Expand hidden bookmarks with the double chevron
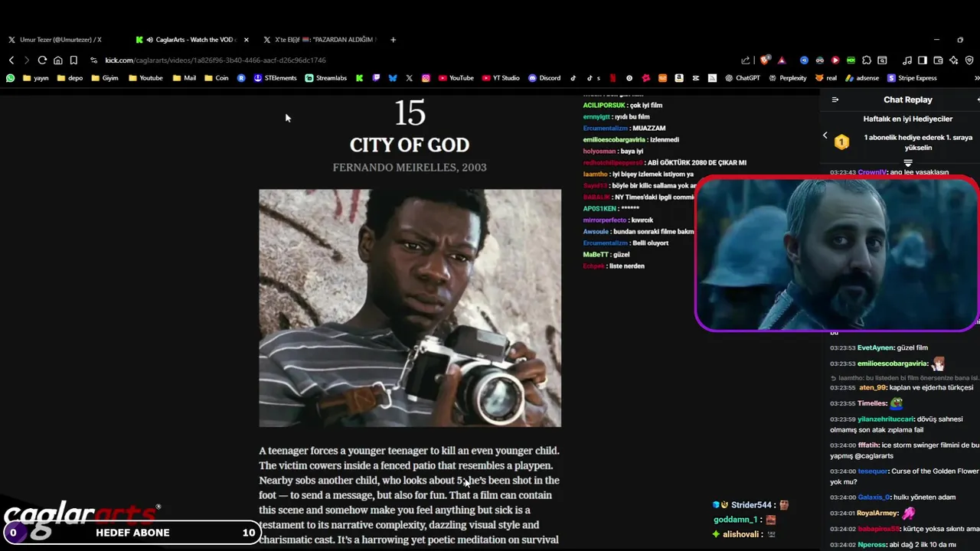 (976, 78)
